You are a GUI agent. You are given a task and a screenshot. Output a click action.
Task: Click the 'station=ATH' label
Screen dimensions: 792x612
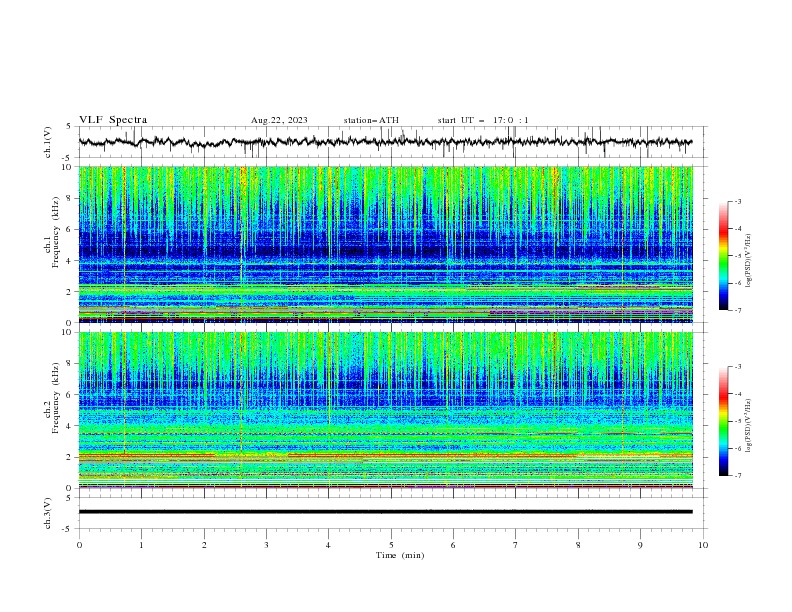371,120
